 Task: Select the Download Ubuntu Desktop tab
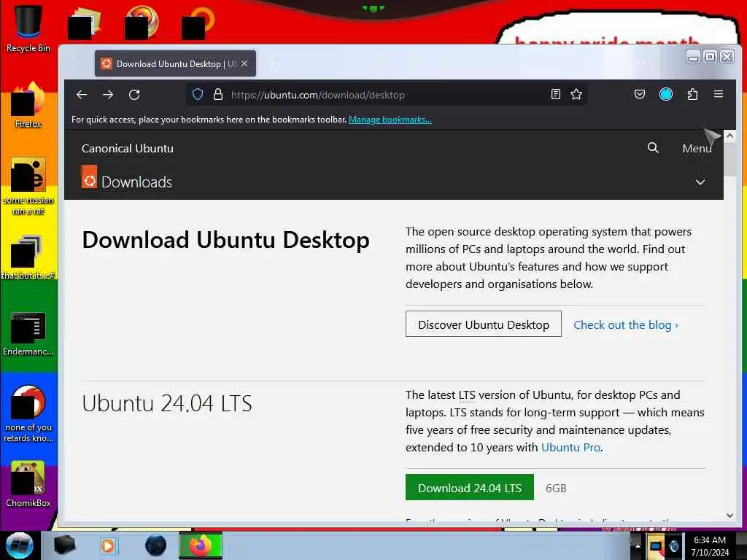click(175, 63)
